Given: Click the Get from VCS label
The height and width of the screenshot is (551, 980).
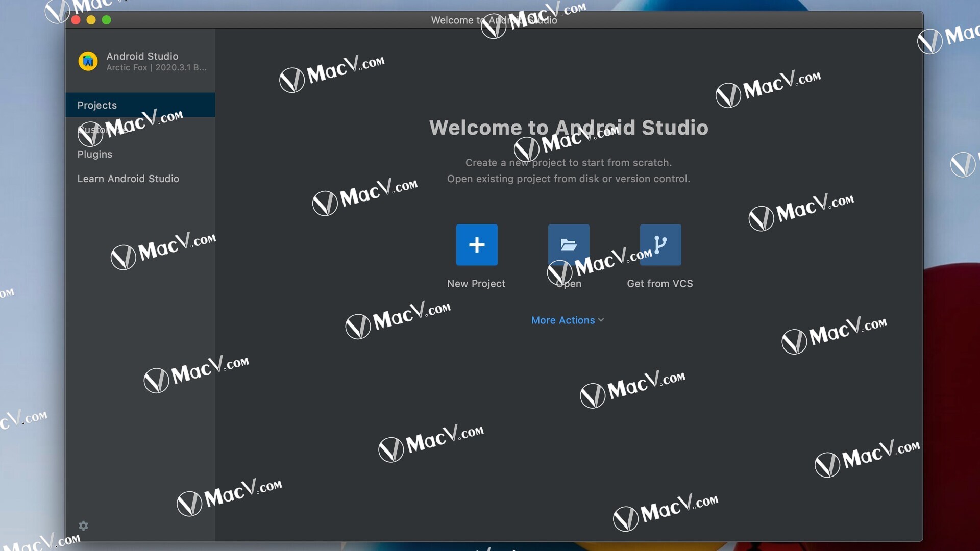Looking at the screenshot, I should [x=660, y=284].
